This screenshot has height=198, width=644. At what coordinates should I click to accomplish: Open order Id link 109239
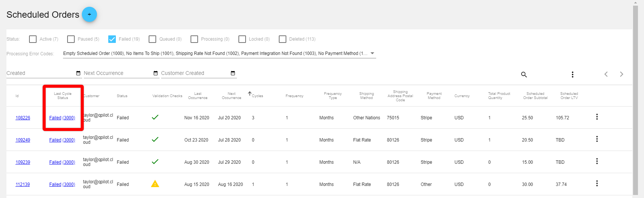[23, 162]
